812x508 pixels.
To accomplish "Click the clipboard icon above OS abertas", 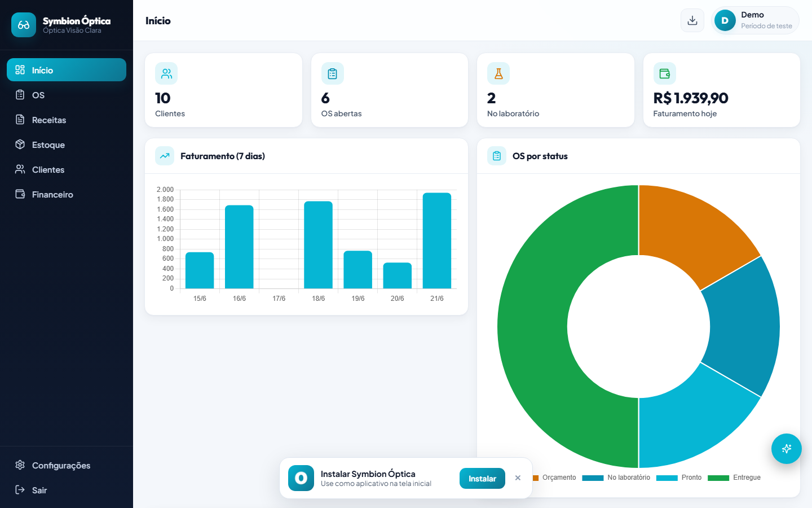I will (333, 73).
